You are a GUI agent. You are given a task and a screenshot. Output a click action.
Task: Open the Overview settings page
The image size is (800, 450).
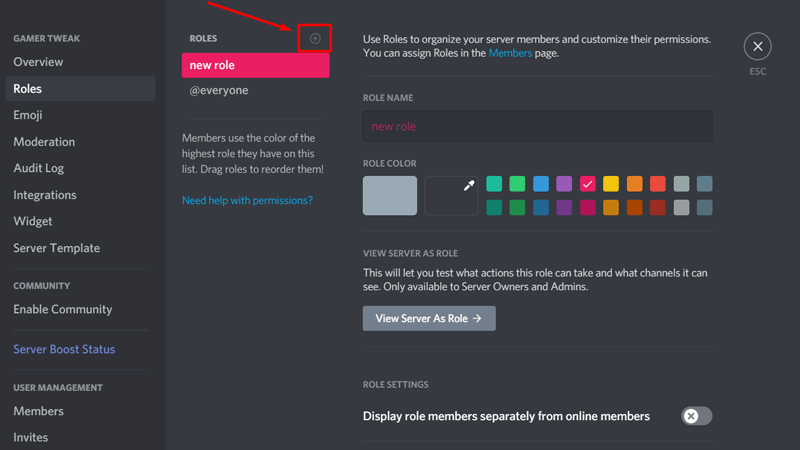[38, 62]
